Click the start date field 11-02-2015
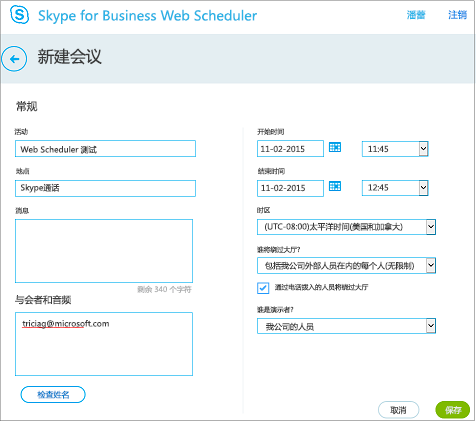476x422 pixels. tap(290, 149)
